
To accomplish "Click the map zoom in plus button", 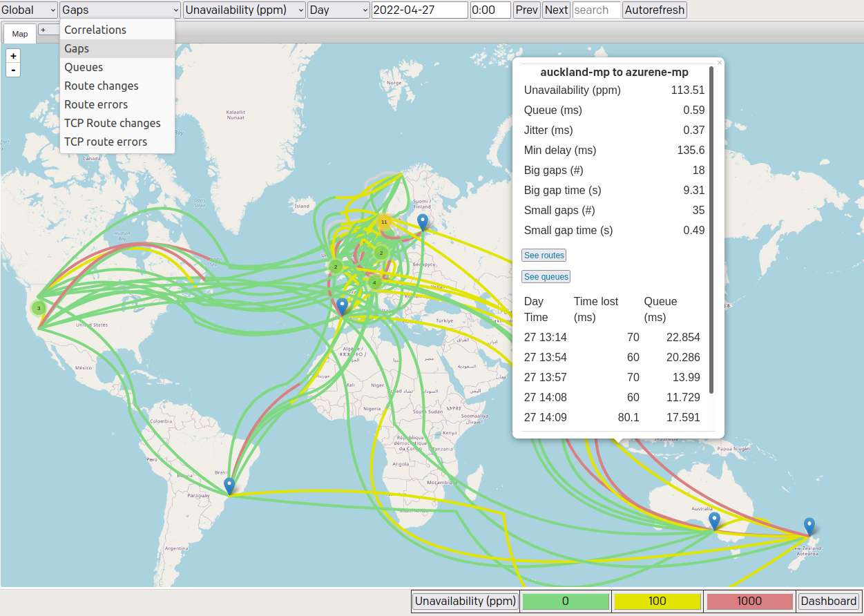I will tap(13, 56).
